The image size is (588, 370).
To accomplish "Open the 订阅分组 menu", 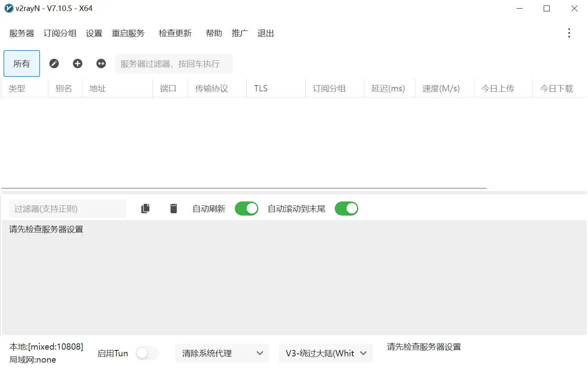I will 60,33.
